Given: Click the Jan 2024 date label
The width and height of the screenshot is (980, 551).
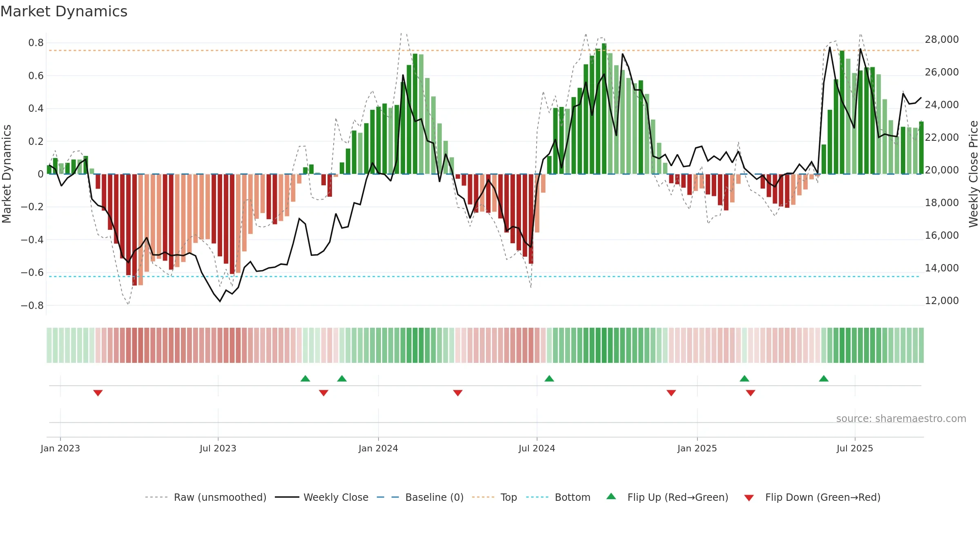Looking at the screenshot, I should [379, 448].
